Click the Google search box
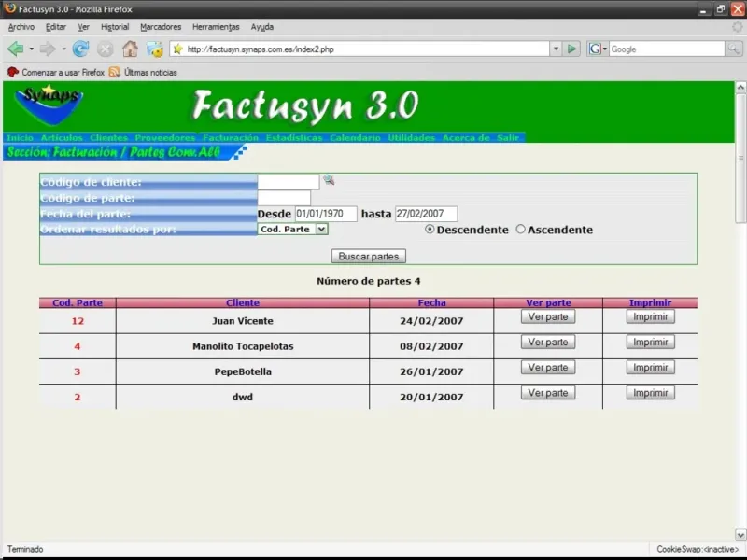Image resolution: width=747 pixels, height=560 pixels. [x=667, y=49]
